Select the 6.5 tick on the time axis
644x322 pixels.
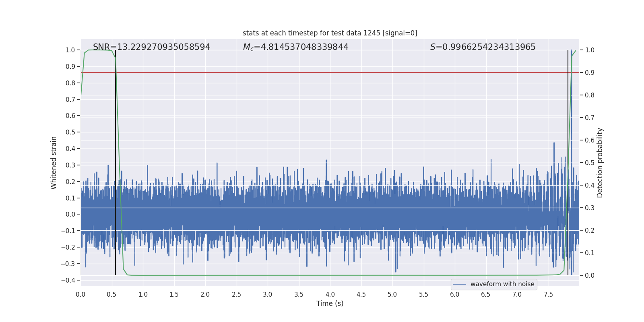(x=486, y=294)
